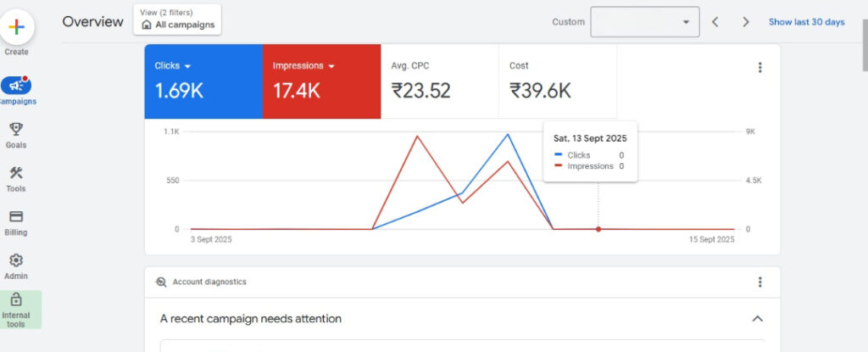Open the Billing card icon
Image resolution: width=868 pixels, height=352 pixels.
pos(16,217)
